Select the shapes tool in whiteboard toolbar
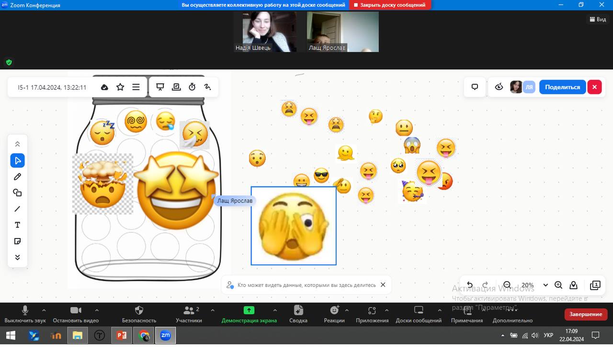The width and height of the screenshot is (613, 364). pyautogui.click(x=17, y=193)
